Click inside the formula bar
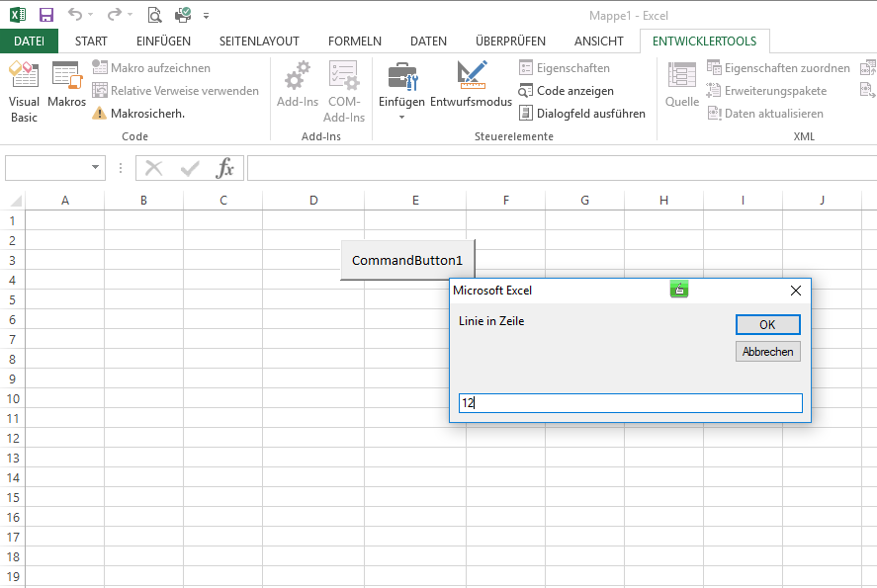This screenshot has width=877, height=588. [562, 168]
